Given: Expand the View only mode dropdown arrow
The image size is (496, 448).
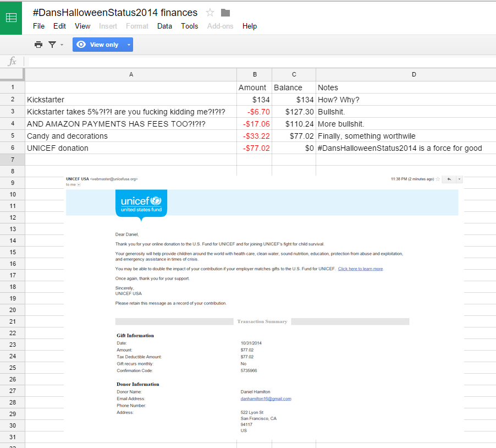Looking at the screenshot, I should (129, 45).
